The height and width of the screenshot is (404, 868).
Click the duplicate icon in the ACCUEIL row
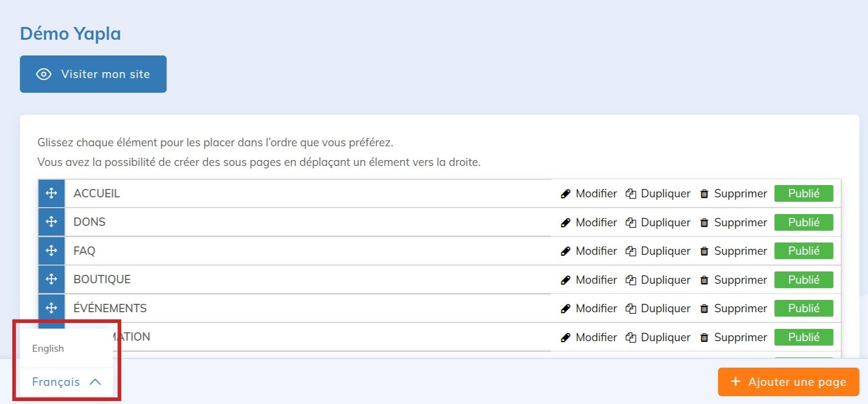click(x=631, y=194)
